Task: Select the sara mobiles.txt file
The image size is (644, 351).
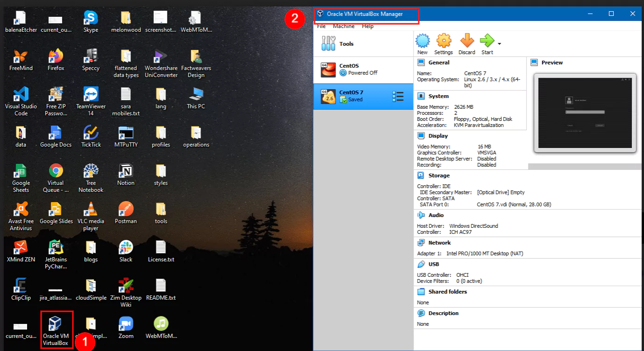Action: (x=126, y=102)
